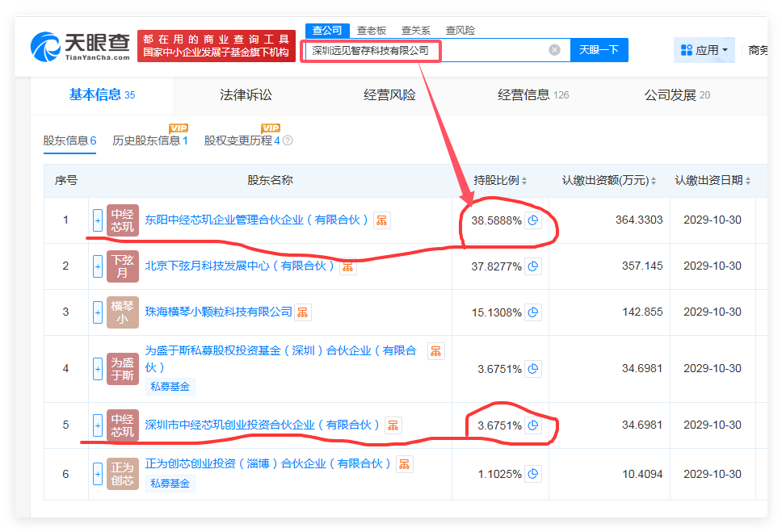Expand row 5 shareholder with plus button
This screenshot has height=532, width=782.
tap(98, 425)
